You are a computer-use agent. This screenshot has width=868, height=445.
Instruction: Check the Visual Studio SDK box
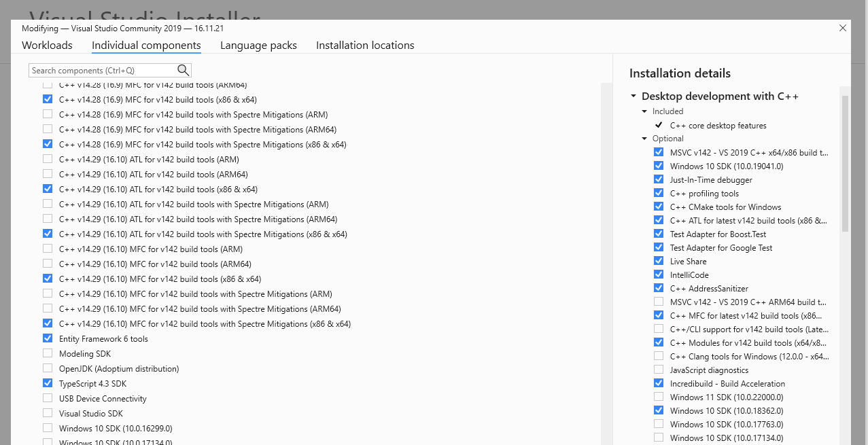[48, 414]
